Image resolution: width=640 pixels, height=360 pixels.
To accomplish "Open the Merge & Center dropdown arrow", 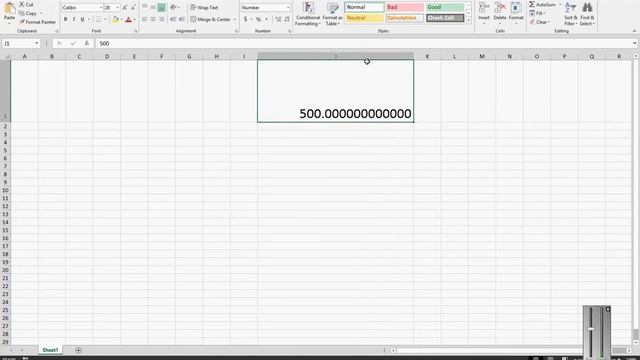I will pos(235,19).
